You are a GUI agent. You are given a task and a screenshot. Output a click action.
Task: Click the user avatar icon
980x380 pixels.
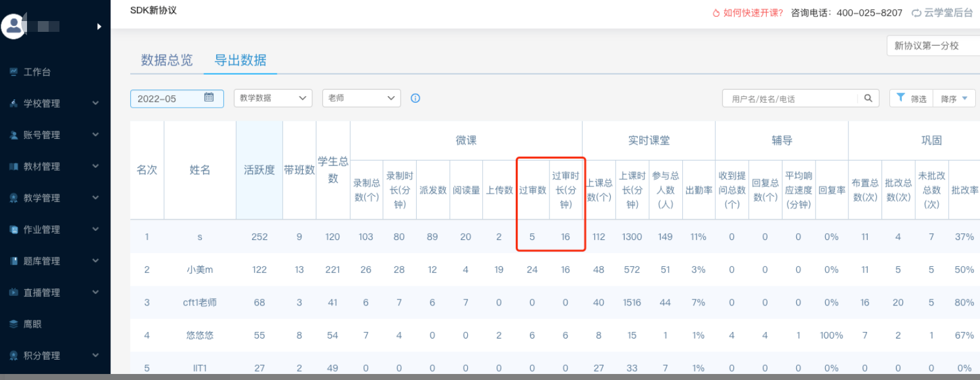click(13, 26)
